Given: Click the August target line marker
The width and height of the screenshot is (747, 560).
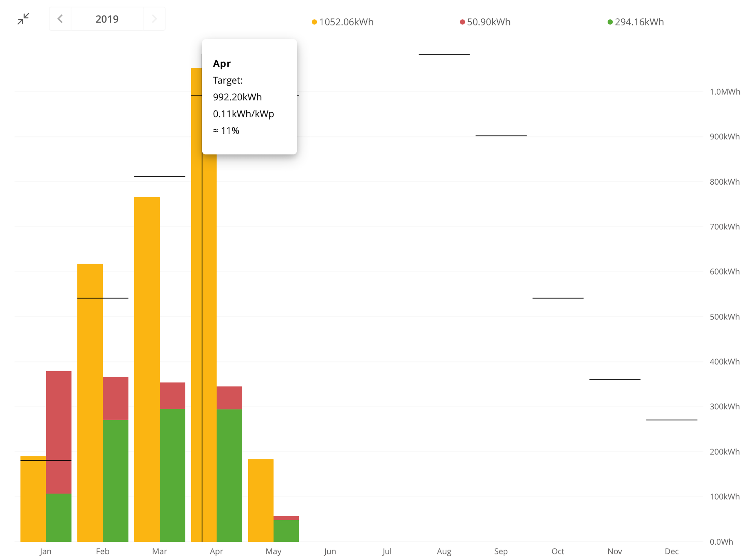Looking at the screenshot, I should click(x=444, y=54).
